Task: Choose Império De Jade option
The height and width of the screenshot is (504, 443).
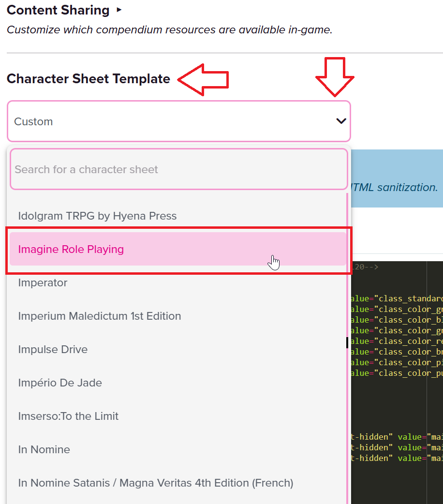Action: (60, 383)
